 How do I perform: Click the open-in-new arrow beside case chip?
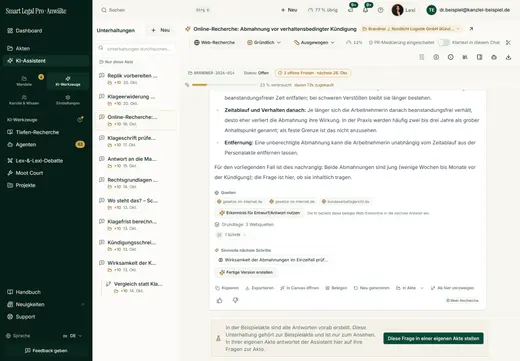click(471, 29)
